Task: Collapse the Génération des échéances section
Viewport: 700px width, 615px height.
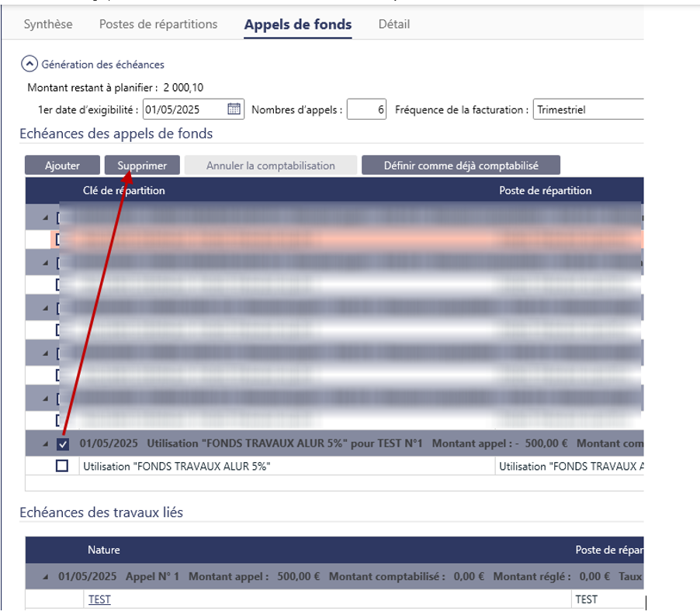Action: (29, 64)
